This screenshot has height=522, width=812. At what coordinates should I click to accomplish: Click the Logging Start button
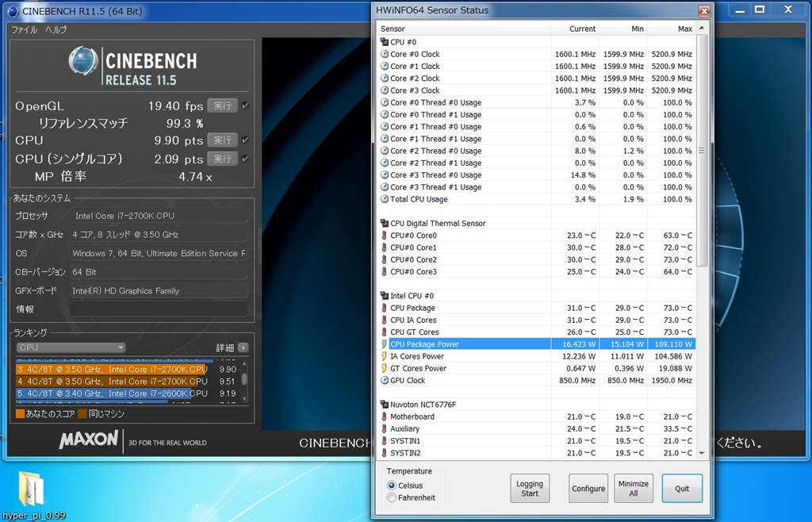(x=530, y=489)
